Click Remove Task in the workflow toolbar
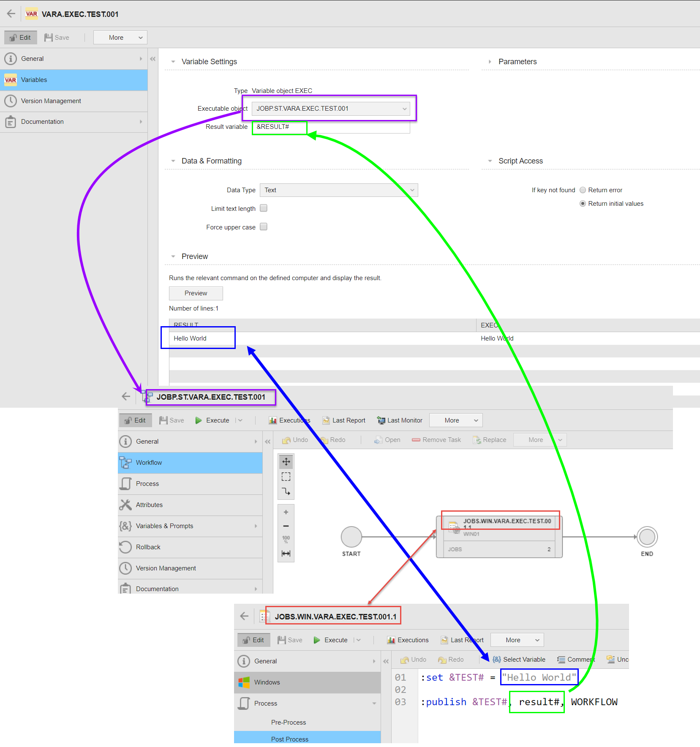 click(x=436, y=439)
